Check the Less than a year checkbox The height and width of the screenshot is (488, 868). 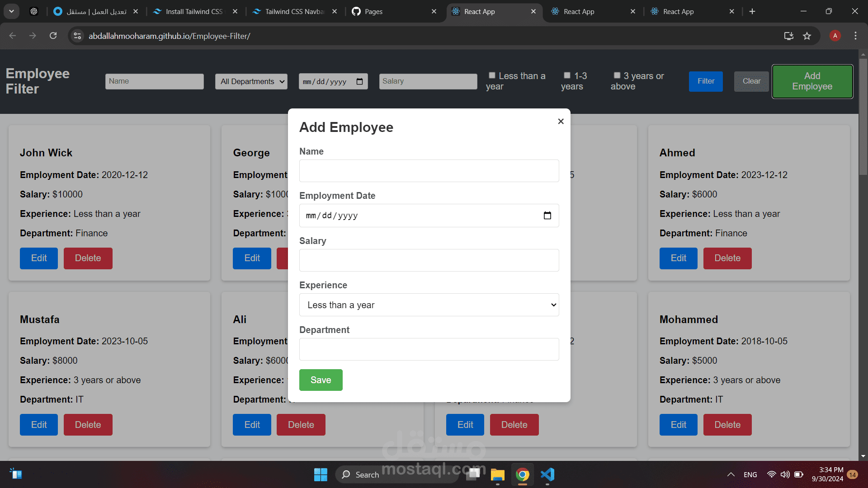(492, 75)
